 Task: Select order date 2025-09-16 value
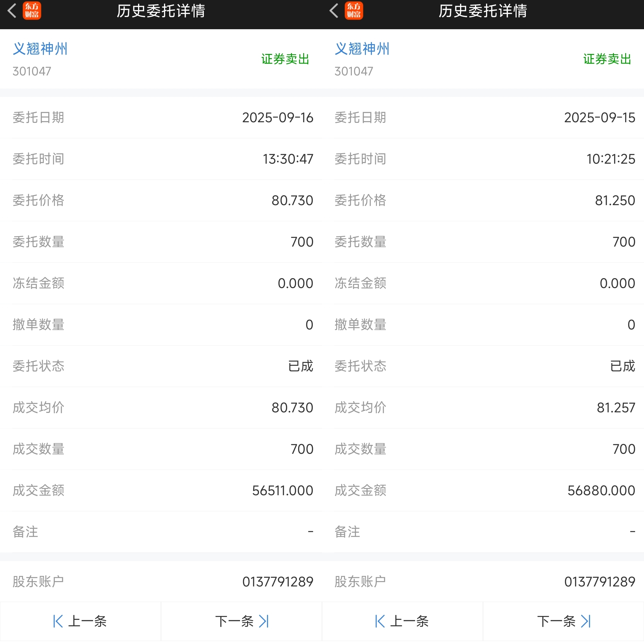pos(277,118)
